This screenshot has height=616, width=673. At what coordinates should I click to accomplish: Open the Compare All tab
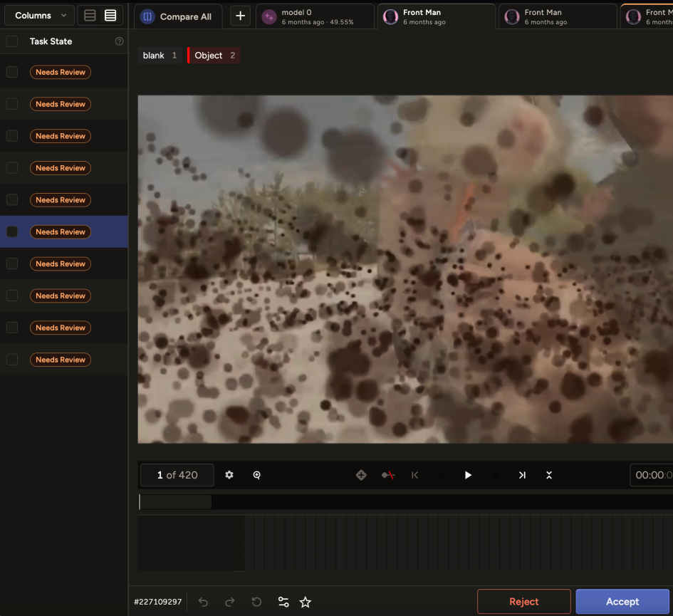click(177, 16)
